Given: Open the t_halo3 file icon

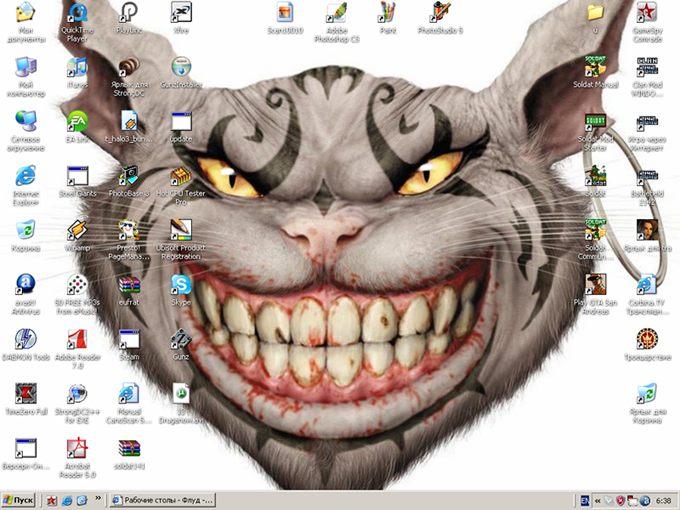Looking at the screenshot, I should click(x=129, y=121).
